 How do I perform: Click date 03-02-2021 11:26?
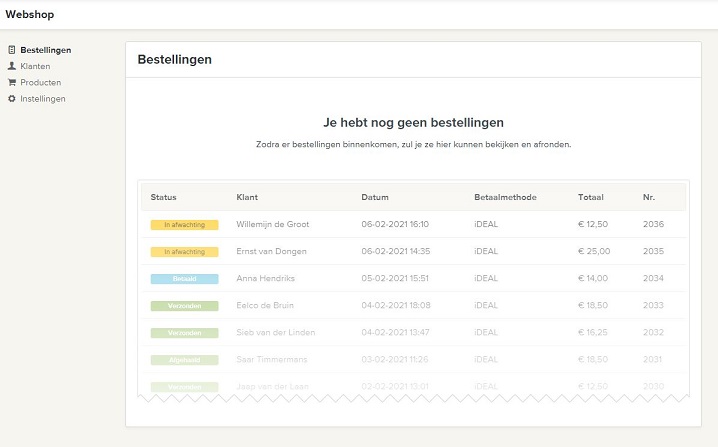click(395, 359)
